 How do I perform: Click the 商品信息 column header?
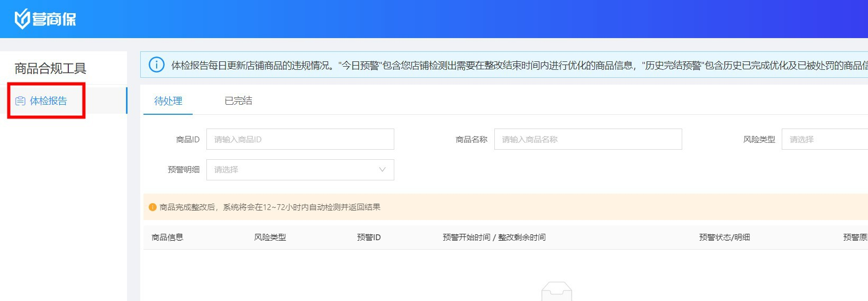point(167,238)
